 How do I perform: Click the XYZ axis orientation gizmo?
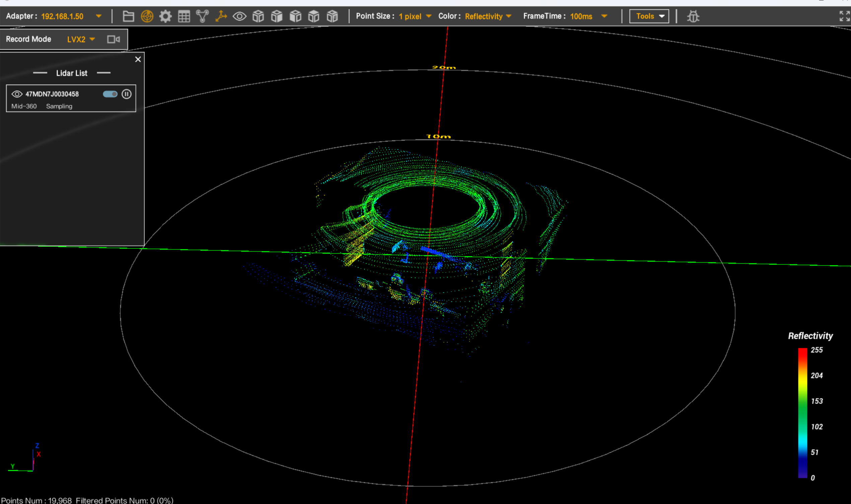click(24, 457)
